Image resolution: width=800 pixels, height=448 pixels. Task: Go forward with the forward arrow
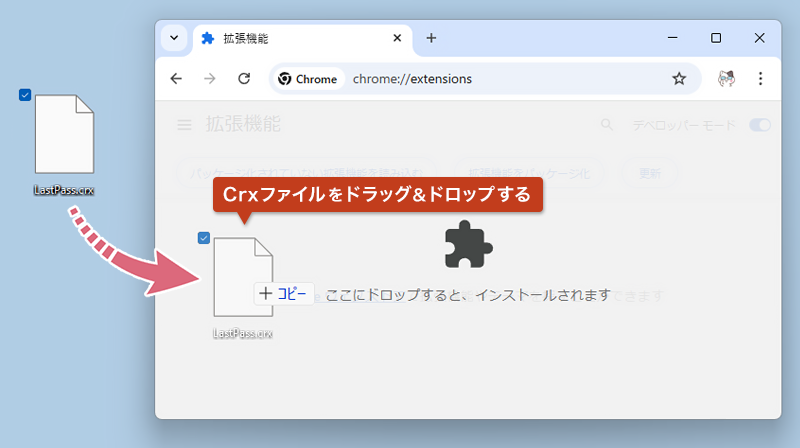click(210, 79)
